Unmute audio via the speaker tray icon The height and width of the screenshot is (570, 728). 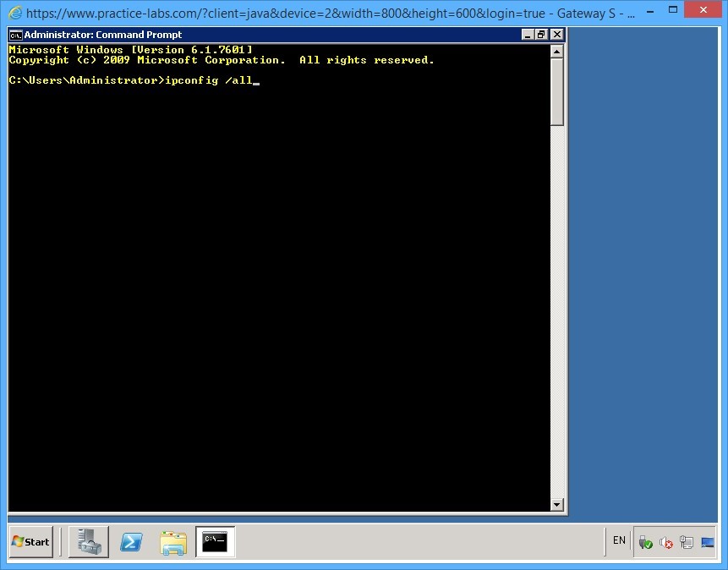point(666,542)
